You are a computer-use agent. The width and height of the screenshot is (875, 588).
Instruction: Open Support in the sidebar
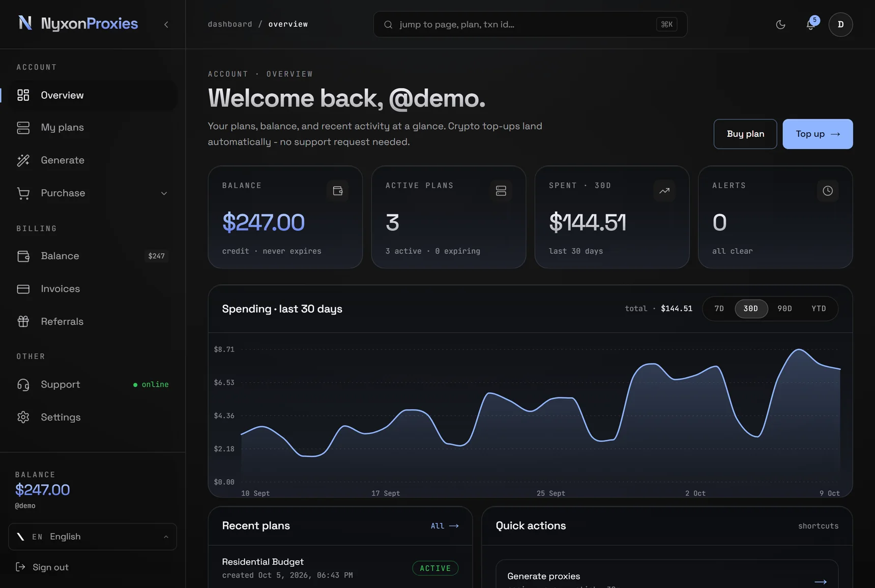[x=93, y=385]
